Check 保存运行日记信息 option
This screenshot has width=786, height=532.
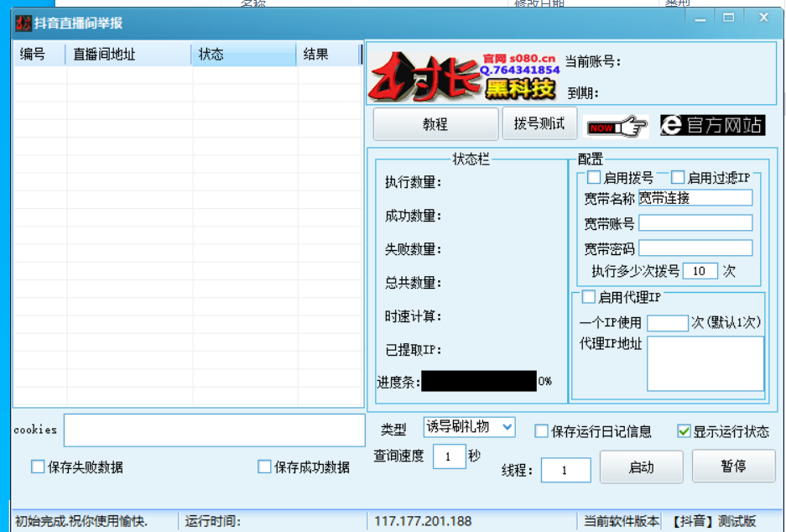click(x=541, y=431)
